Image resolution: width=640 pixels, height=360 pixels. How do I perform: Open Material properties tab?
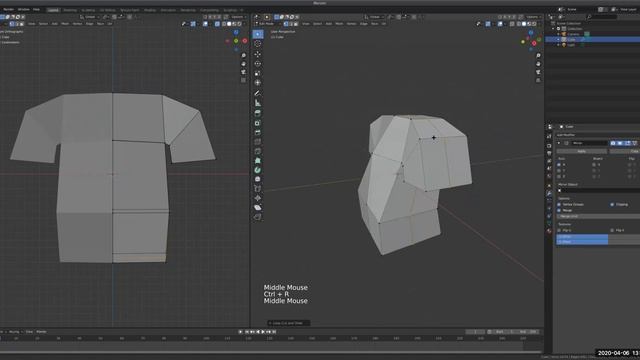(x=549, y=231)
